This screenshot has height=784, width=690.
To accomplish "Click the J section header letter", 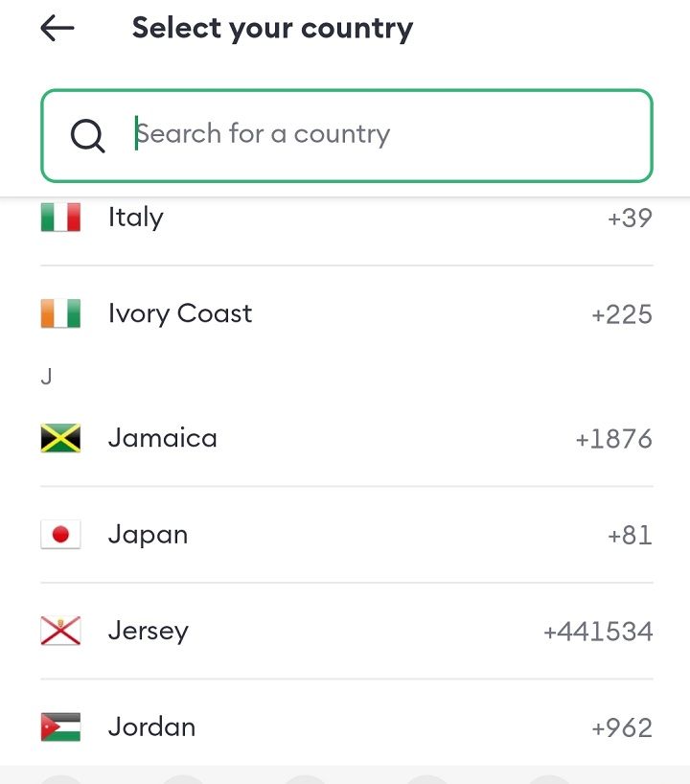I will coord(46,378).
